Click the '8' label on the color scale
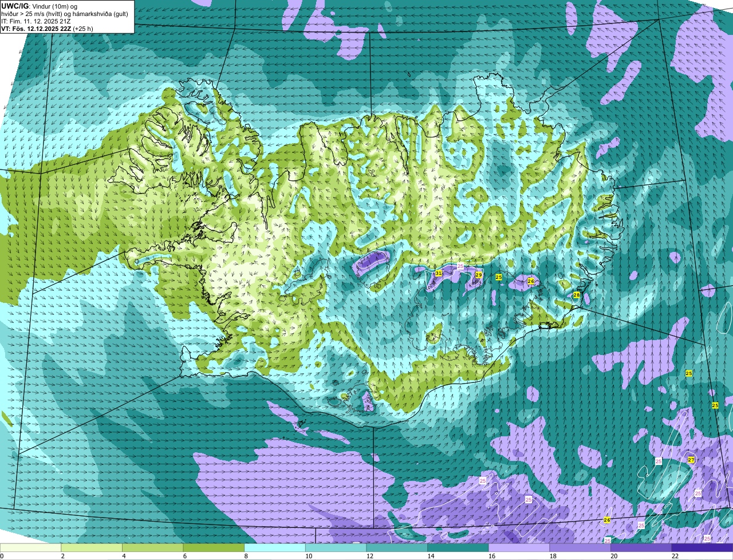 (245, 556)
